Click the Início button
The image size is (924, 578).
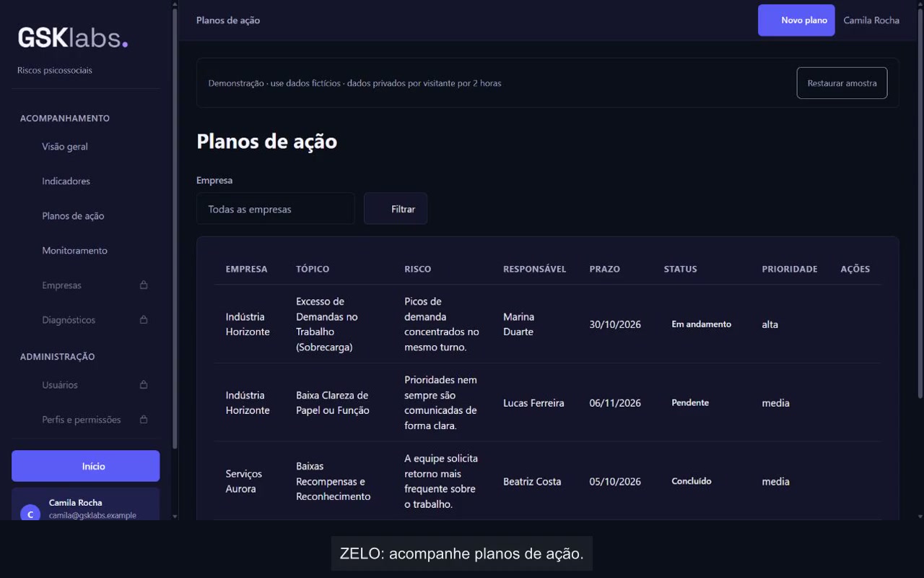(x=86, y=466)
